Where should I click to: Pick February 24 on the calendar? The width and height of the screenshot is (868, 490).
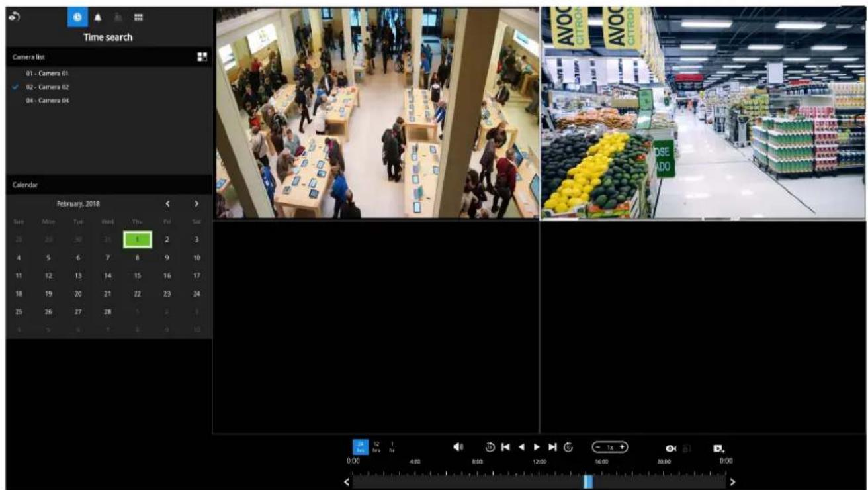coord(196,293)
